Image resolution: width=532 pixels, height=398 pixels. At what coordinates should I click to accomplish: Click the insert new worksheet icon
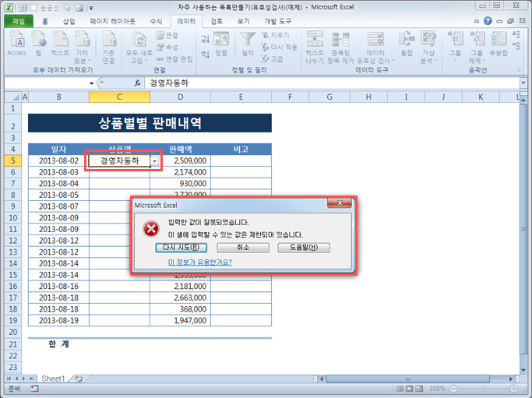click(x=79, y=379)
